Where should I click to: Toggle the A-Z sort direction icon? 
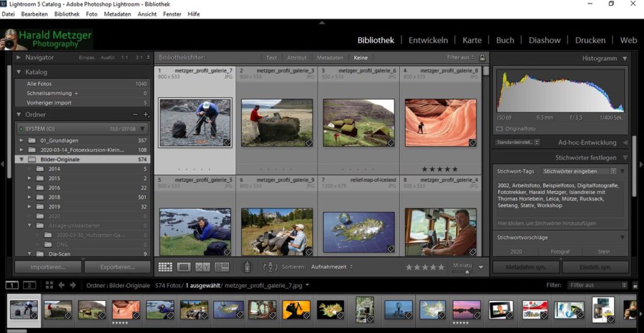coord(270,267)
